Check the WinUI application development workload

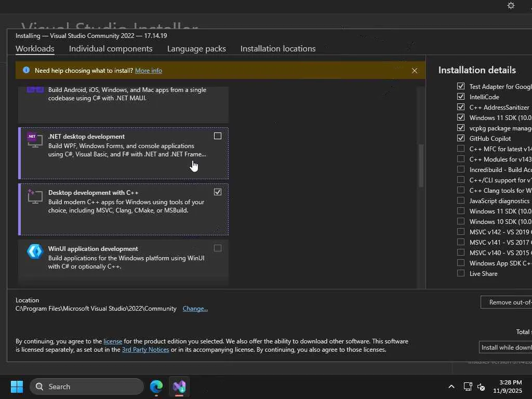pyautogui.click(x=218, y=248)
